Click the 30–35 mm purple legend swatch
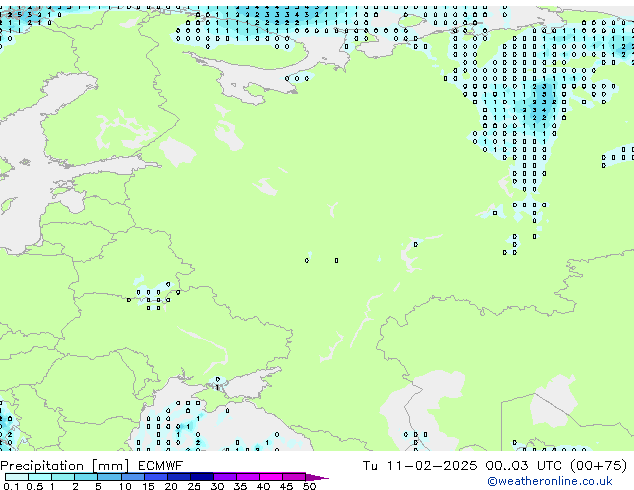Image resolution: width=634 pixels, height=490 pixels. pos(225,477)
